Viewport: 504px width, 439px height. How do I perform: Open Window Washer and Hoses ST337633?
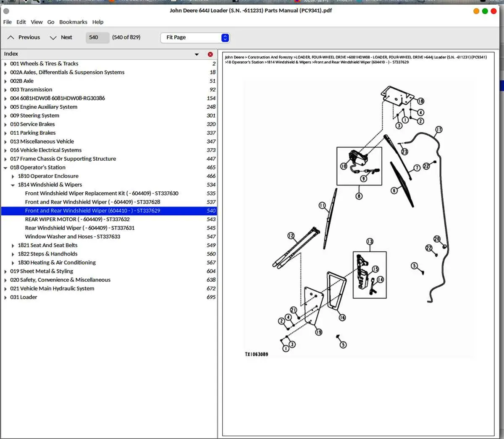tap(73, 237)
